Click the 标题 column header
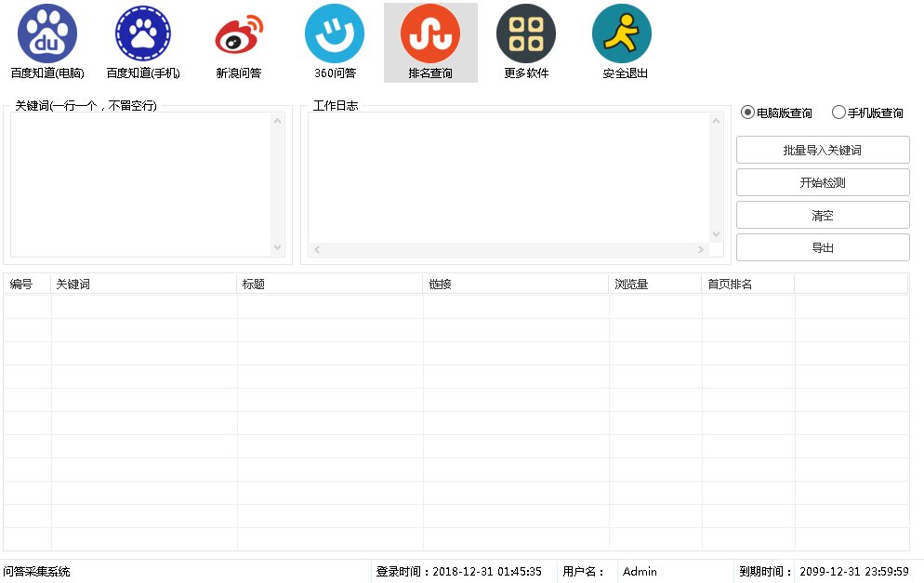This screenshot has height=583, width=924. click(330, 285)
